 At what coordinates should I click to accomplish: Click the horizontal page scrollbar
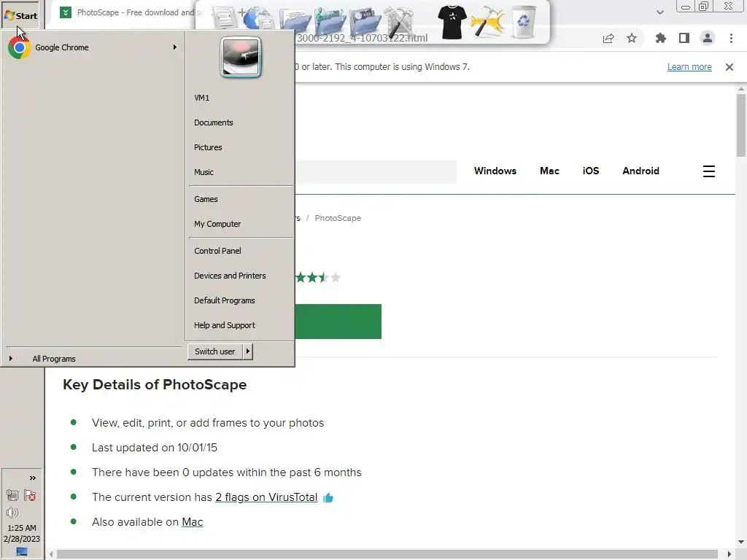click(x=387, y=554)
